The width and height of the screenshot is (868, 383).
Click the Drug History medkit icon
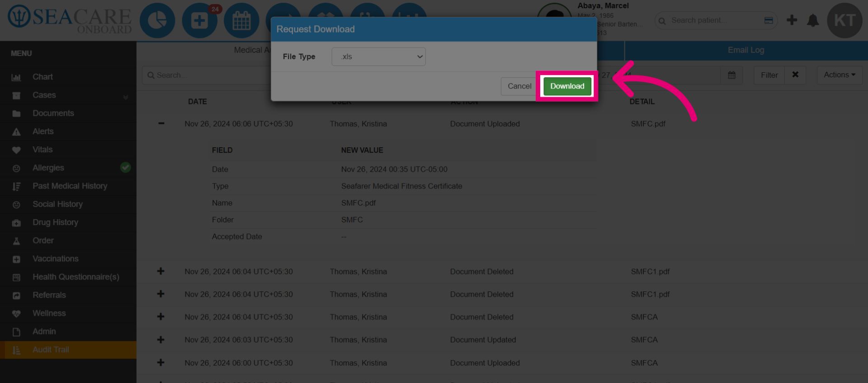pyautogui.click(x=16, y=223)
